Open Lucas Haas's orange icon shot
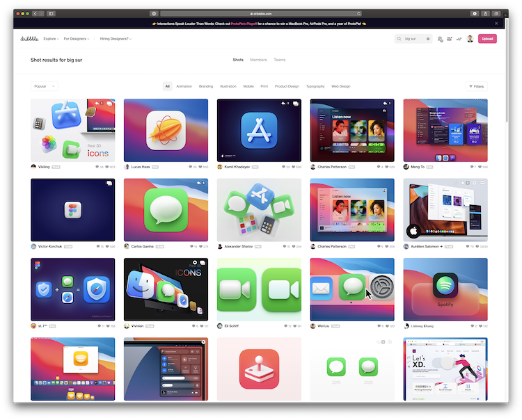The width and height of the screenshot is (522, 420). [x=166, y=130]
